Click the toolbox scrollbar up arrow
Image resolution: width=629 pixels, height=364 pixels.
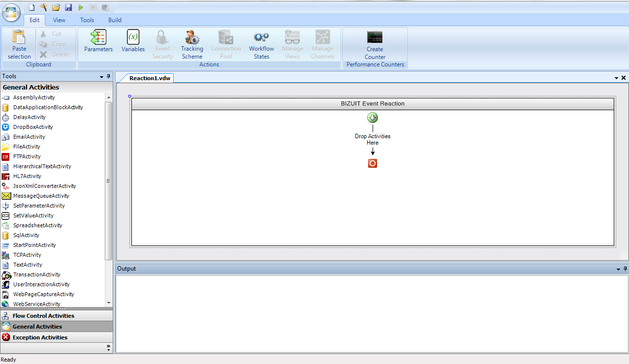click(109, 97)
